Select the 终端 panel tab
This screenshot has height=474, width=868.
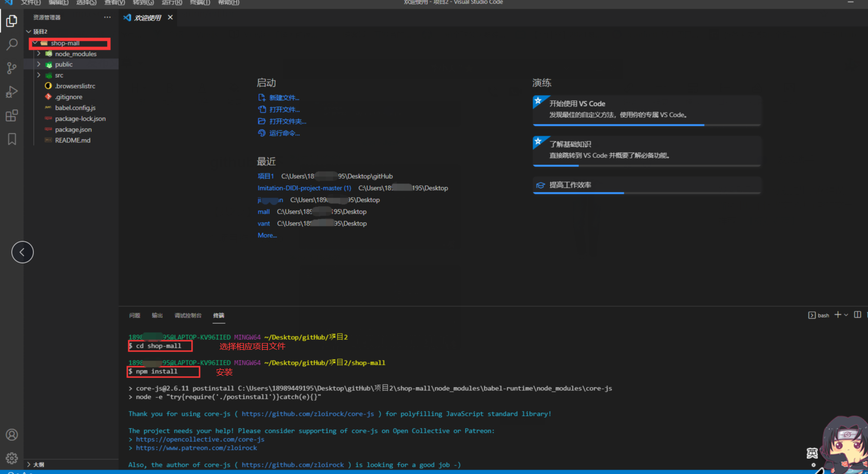[x=219, y=315]
